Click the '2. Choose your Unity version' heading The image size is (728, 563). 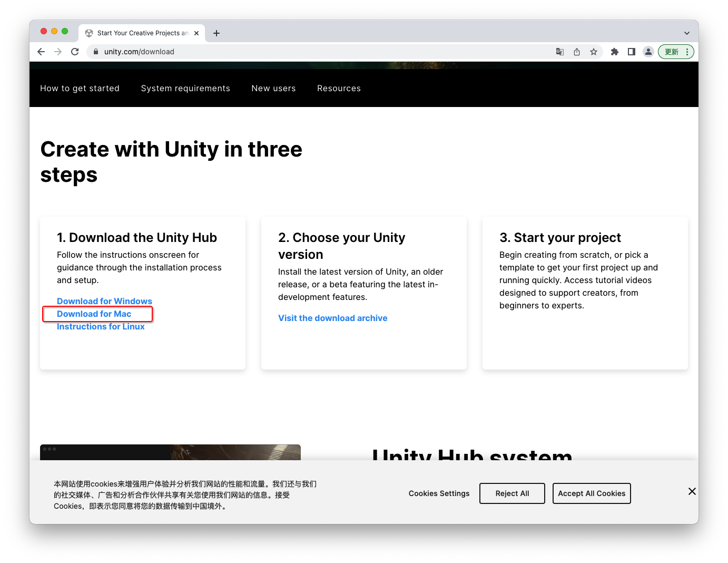[x=342, y=246]
